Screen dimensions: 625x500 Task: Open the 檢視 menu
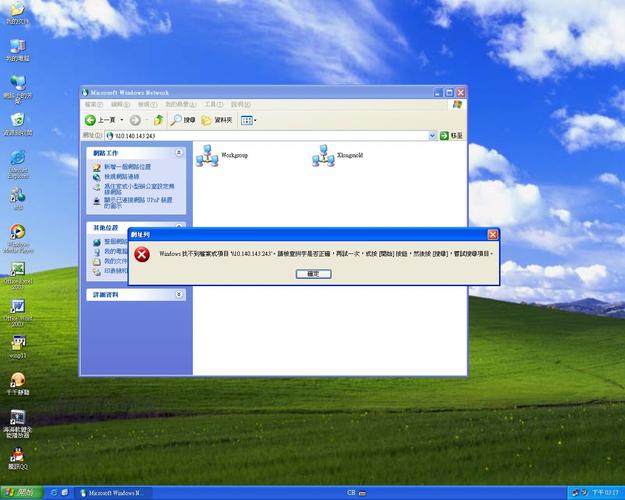coord(147,104)
